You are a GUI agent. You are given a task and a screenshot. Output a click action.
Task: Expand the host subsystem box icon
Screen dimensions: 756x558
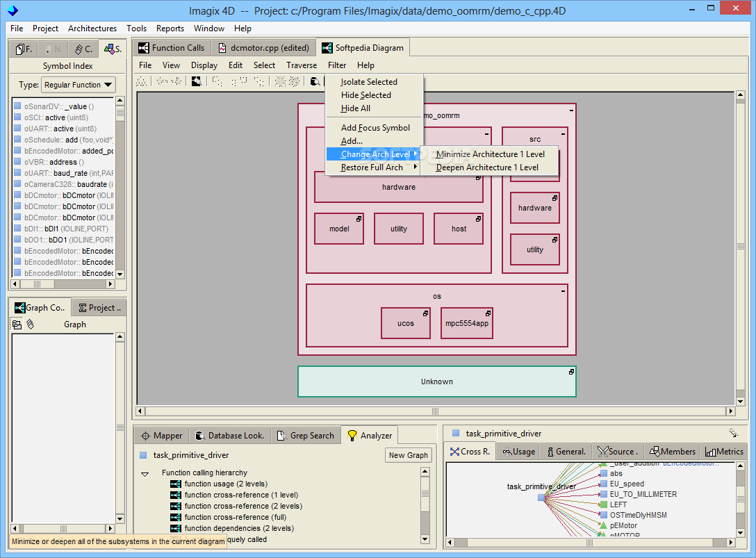click(x=478, y=219)
